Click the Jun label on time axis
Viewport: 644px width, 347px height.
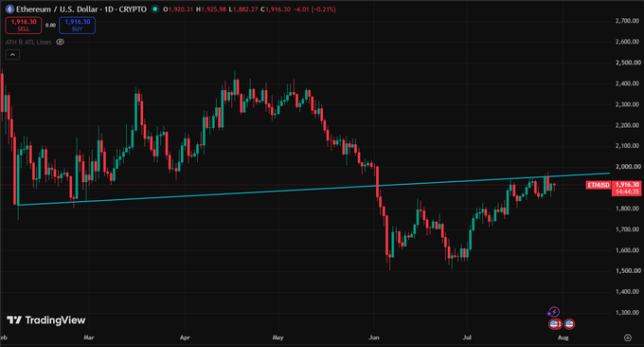pyautogui.click(x=374, y=338)
